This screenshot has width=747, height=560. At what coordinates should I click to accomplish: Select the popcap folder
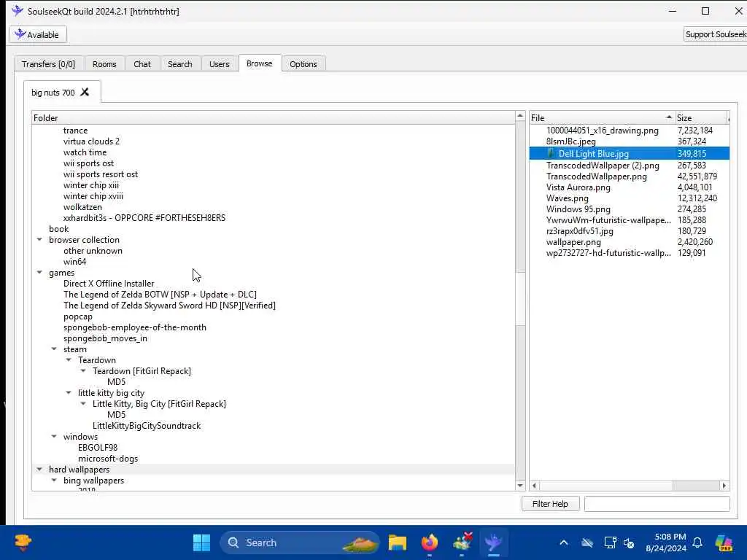[77, 316]
